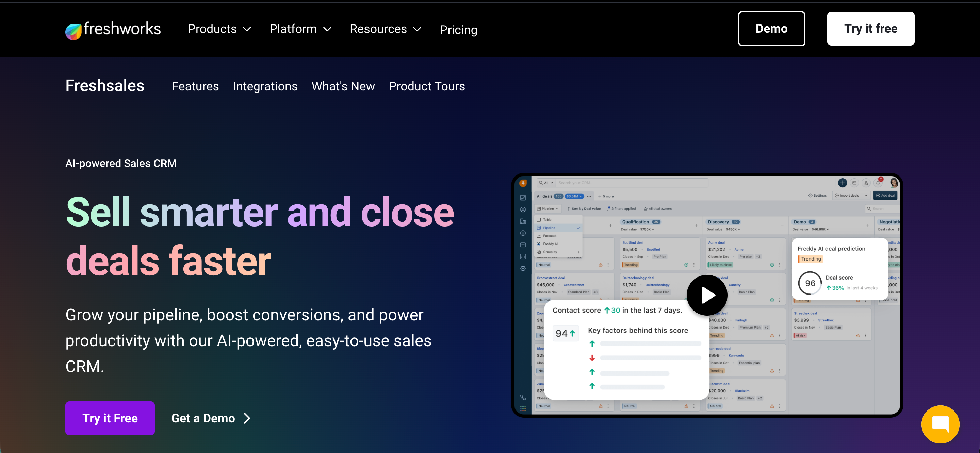Screen dimensions: 980x453
Task: Click the purple Try it Free button
Action: point(110,418)
